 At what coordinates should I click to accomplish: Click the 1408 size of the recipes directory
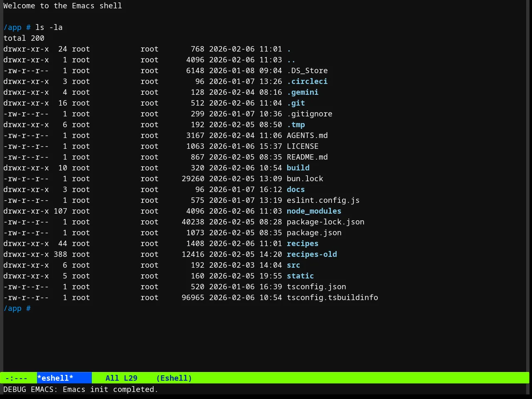195,243
